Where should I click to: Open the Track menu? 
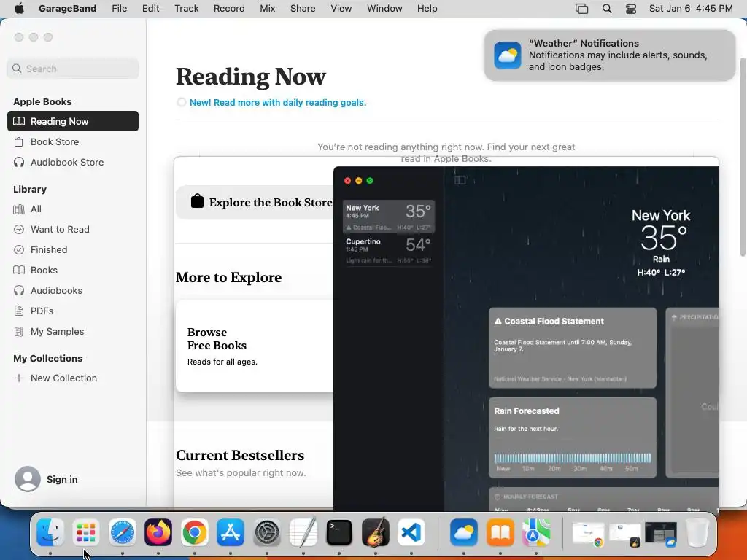click(x=186, y=9)
